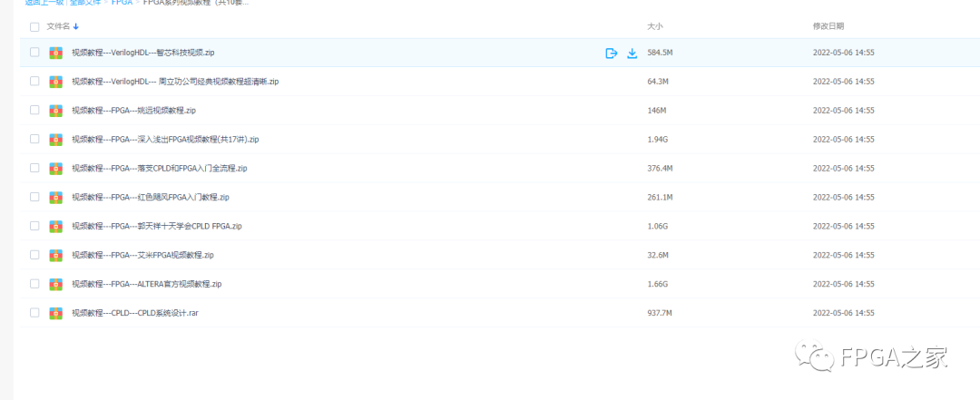The height and width of the screenshot is (400, 980).
Task: Click the archive icon of ALTERA官方视频教程.zip
Action: [x=56, y=284]
